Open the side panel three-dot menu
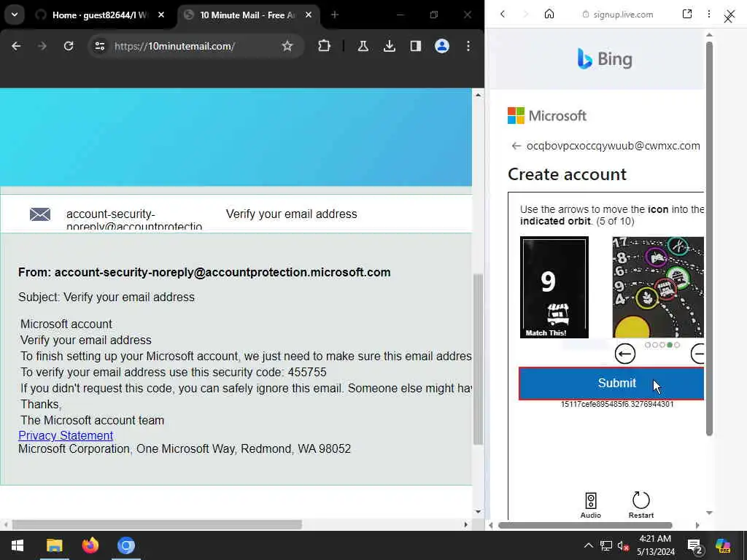Viewport: 747px width, 560px height. click(x=709, y=15)
